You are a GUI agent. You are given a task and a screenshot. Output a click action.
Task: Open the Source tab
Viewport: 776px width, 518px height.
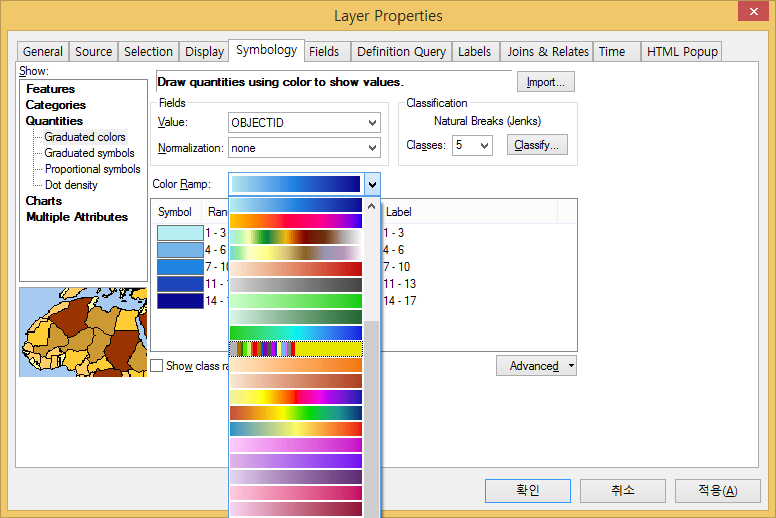94,51
